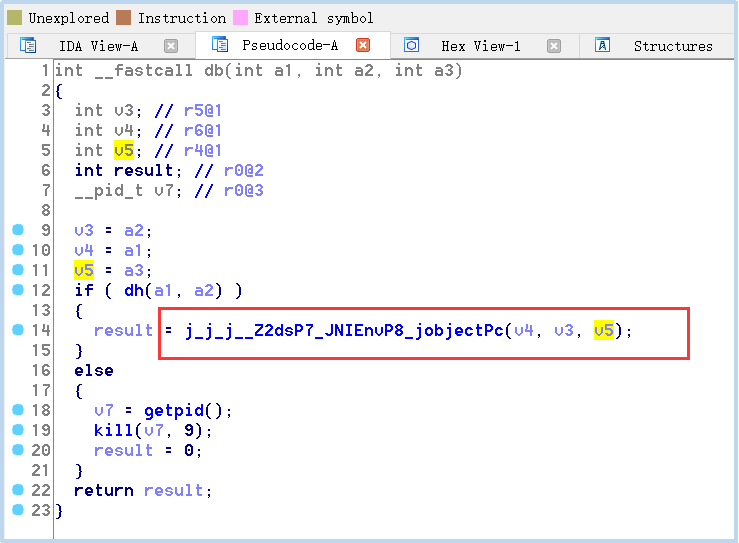Select highlighted v5 on assignment line 11

tap(84, 271)
